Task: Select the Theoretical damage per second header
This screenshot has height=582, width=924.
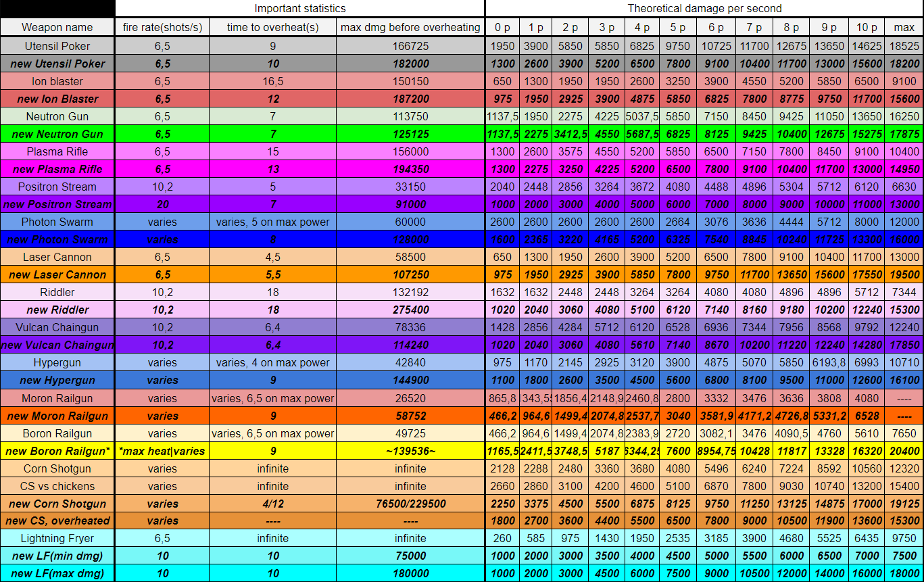Action: pos(704,9)
